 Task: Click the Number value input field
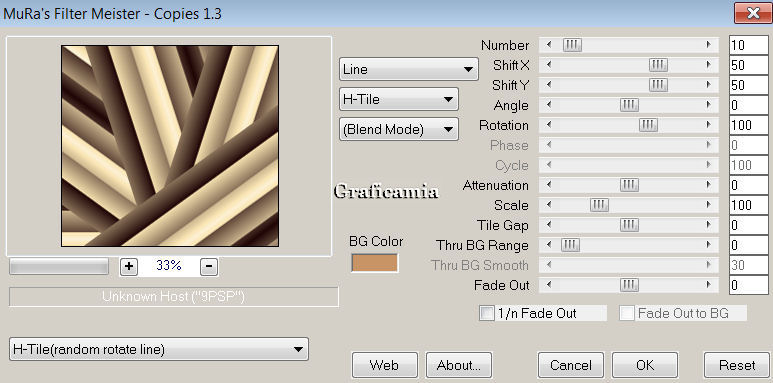click(x=748, y=45)
